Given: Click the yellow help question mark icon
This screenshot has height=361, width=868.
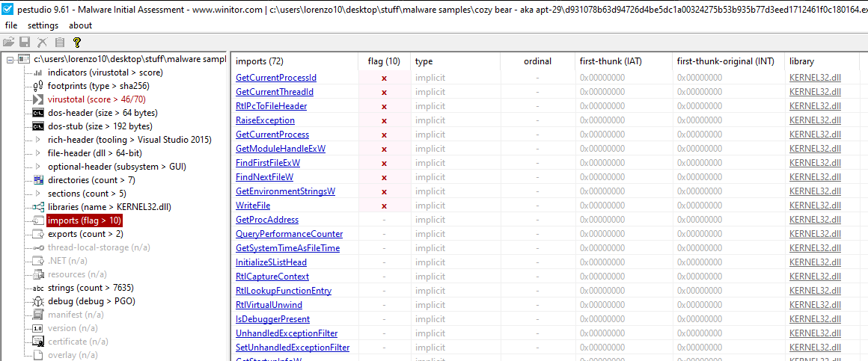Looking at the screenshot, I should tap(77, 42).
